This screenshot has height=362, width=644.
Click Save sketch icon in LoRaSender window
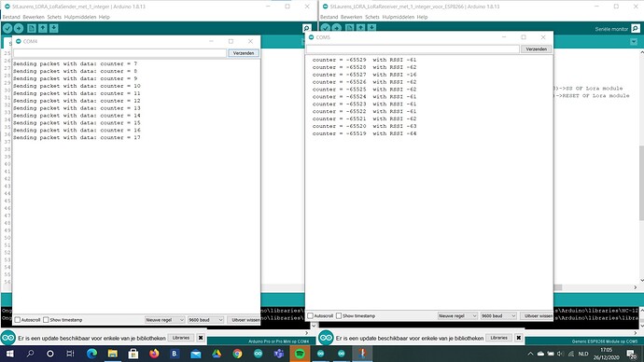[x=54, y=28]
